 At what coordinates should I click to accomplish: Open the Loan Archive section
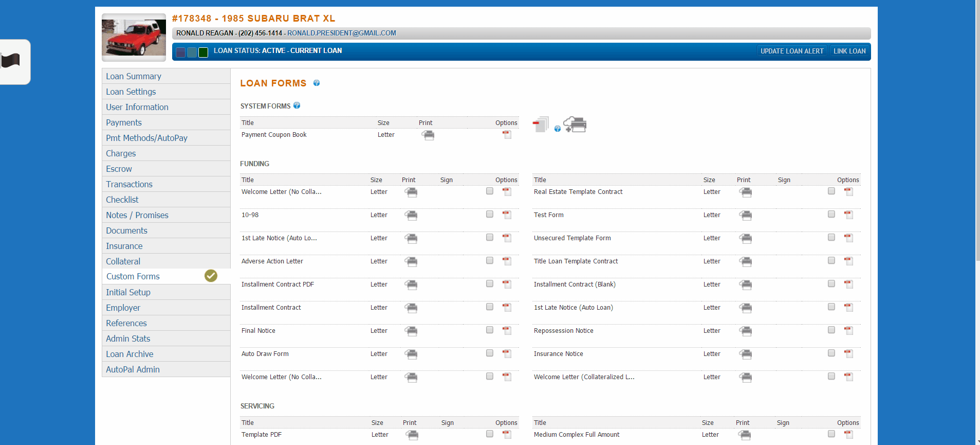pos(166,354)
